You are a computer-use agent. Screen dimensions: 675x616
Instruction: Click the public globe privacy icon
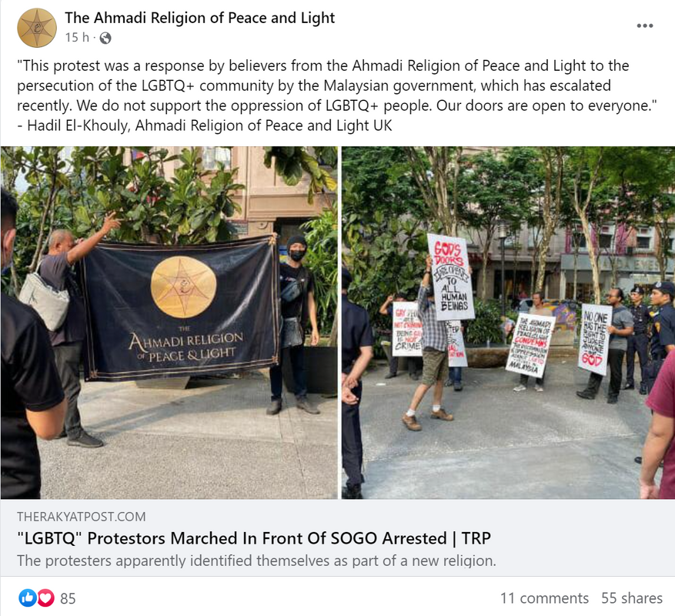click(x=105, y=38)
